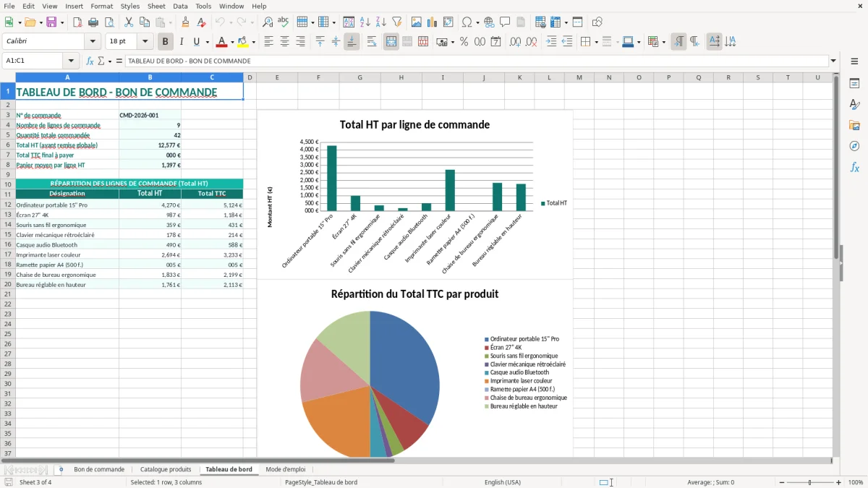This screenshot has height=488, width=868.
Task: Open the Data menu
Action: pos(180,6)
